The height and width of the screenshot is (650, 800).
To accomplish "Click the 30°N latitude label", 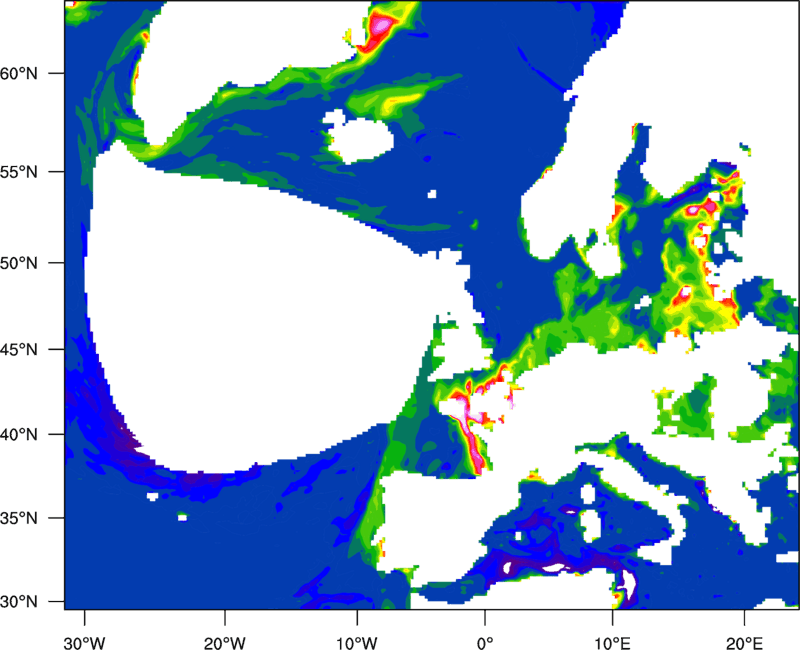I will tap(19, 602).
